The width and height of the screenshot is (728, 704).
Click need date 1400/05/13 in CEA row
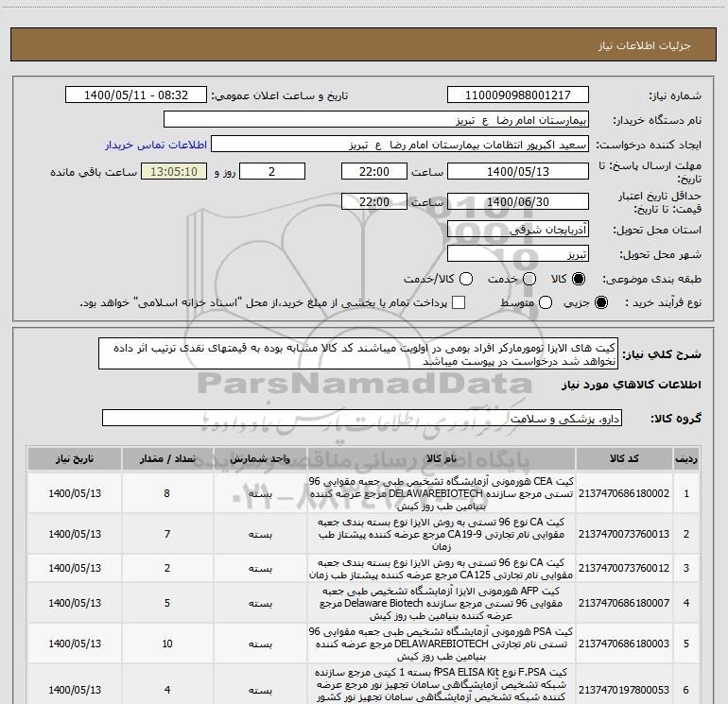(75, 493)
